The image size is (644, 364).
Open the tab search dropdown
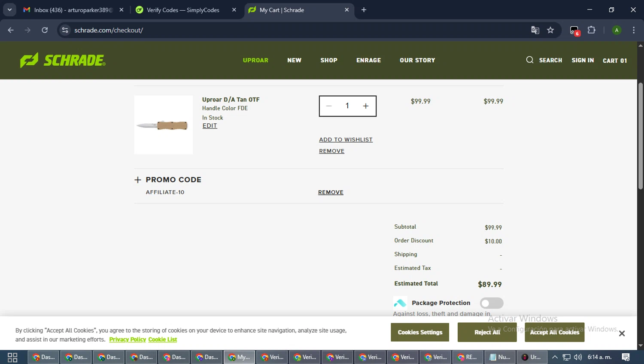coord(9,10)
